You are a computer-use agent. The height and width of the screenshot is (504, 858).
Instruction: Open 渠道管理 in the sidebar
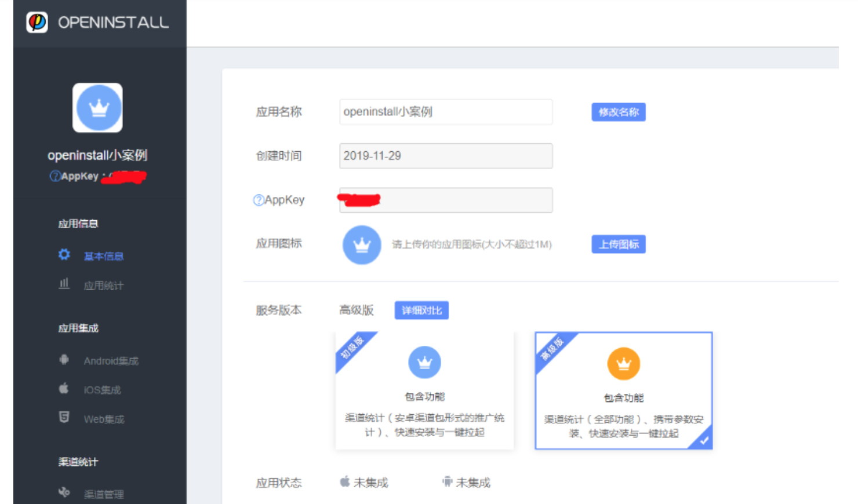104,494
